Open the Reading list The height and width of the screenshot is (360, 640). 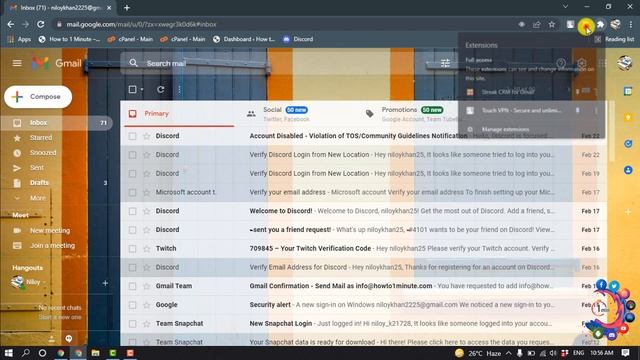(614, 39)
